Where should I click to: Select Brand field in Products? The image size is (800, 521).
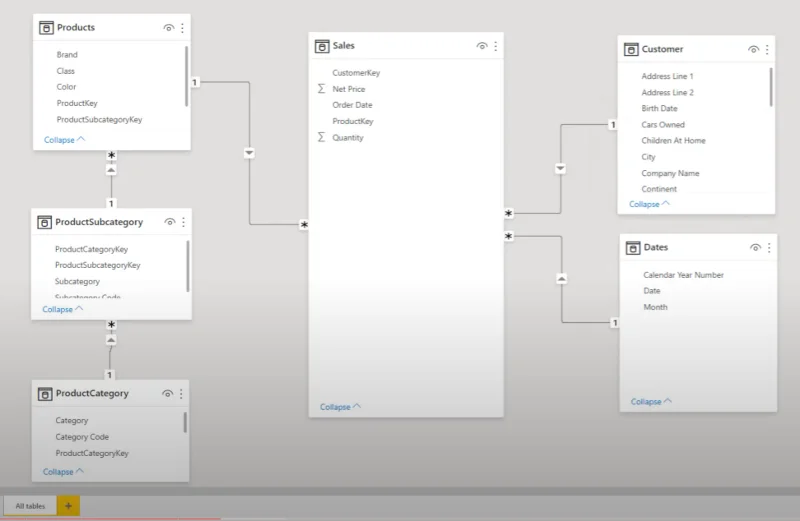[67, 55]
